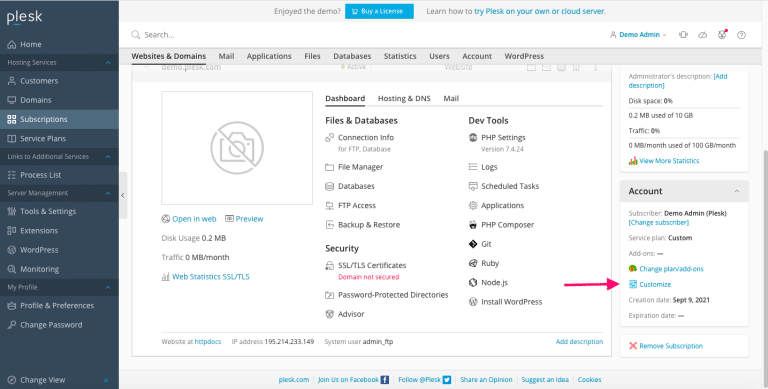Open PHP Composer tool
Viewport: 768px width, 389px height.
pos(507,225)
